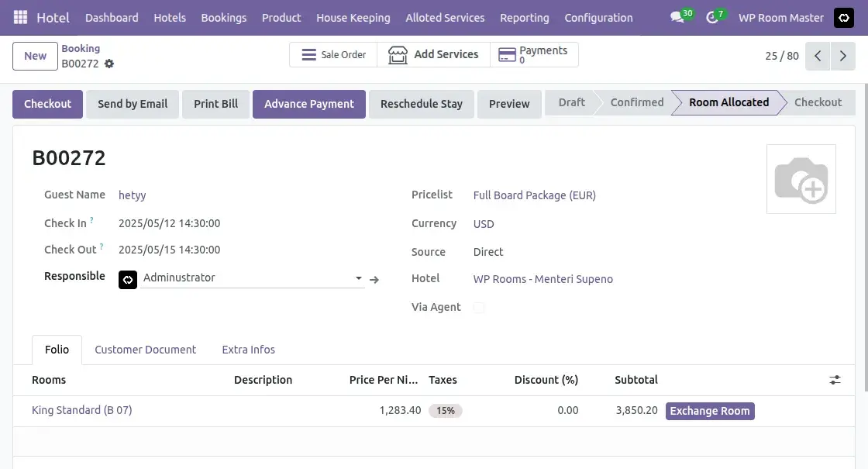Go to the previous record arrow

(x=818, y=56)
